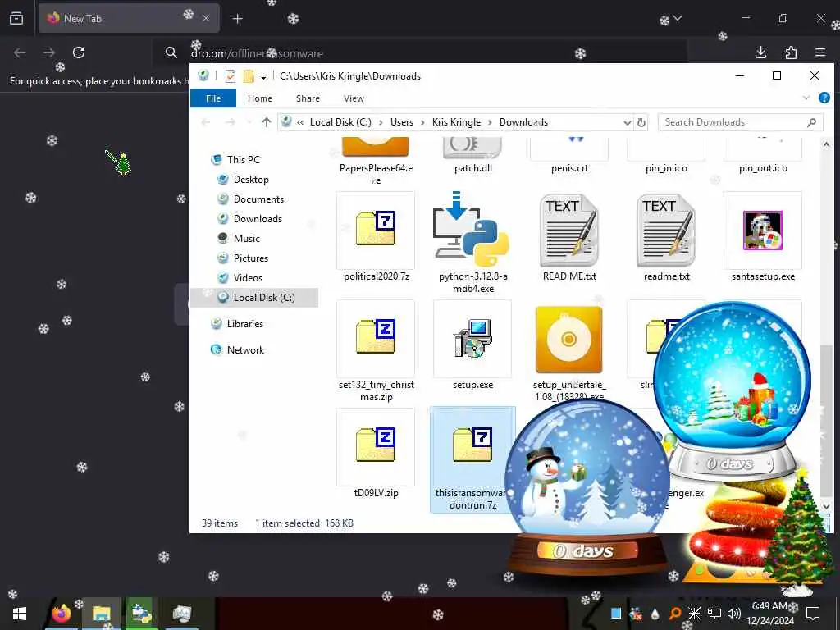
Task: Click the Properties quick access icon
Action: tap(231, 76)
